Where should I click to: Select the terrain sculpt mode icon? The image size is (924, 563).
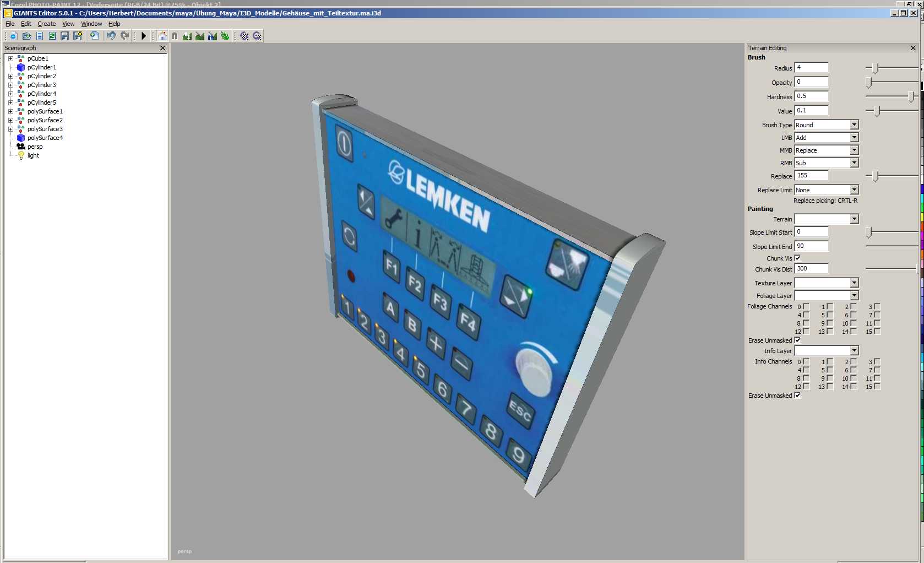[x=187, y=36]
